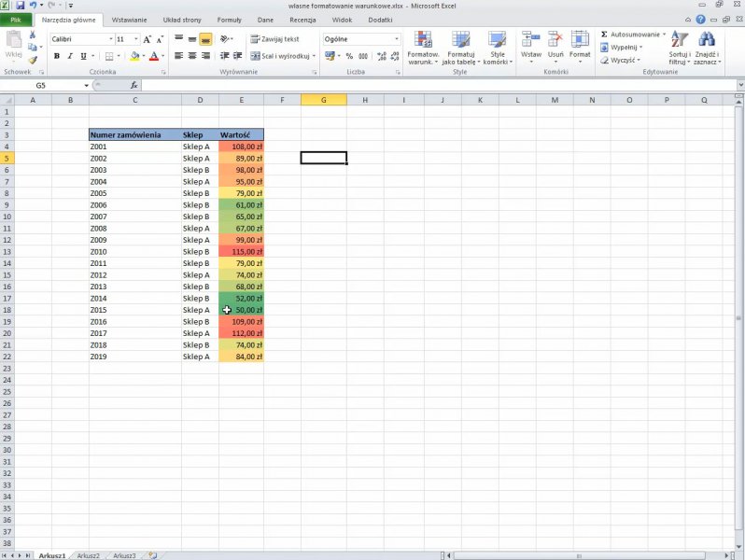Switch to the Formuły ribbon tab
745x560 pixels.
tap(229, 19)
